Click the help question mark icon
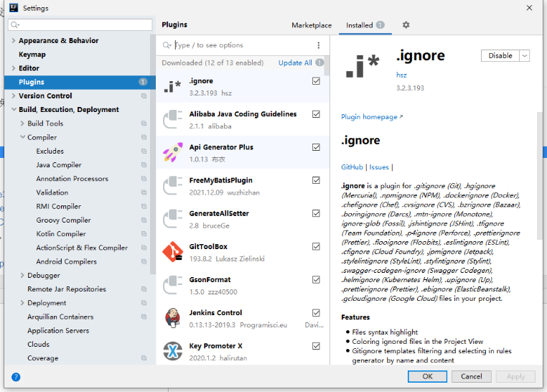 coord(16,377)
